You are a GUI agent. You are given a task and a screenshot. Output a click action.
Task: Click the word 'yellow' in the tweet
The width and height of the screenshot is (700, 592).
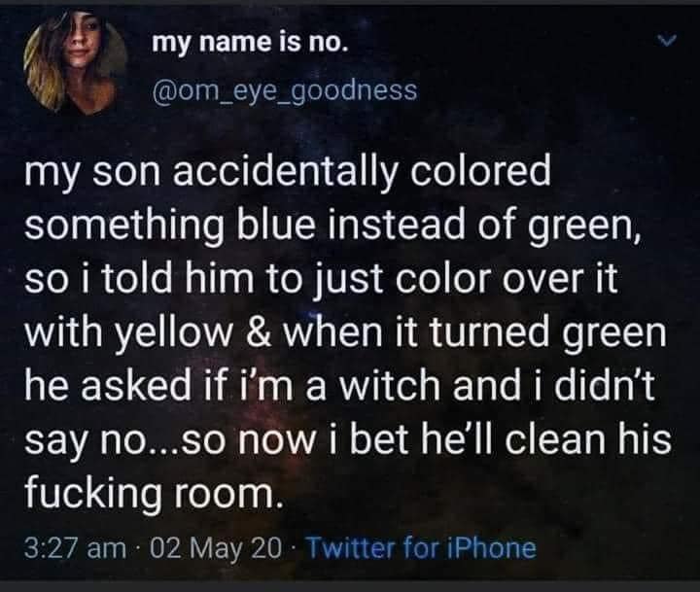tap(174, 333)
